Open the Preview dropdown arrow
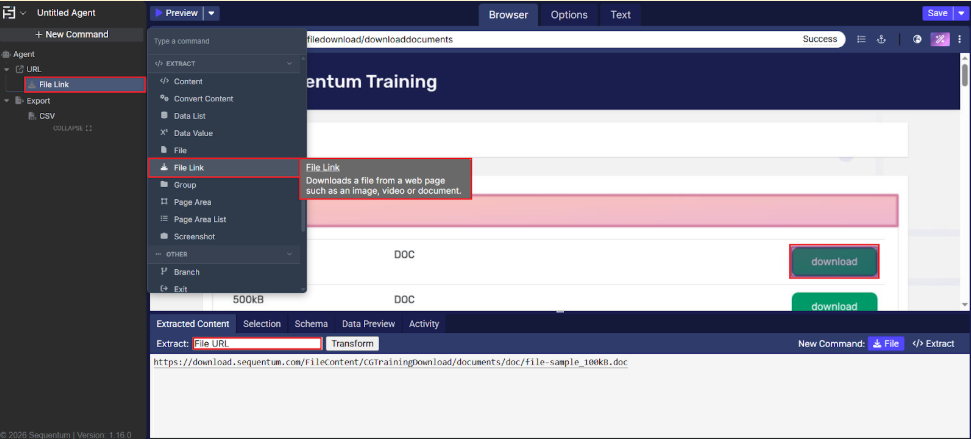This screenshot has width=971, height=439. coord(212,13)
